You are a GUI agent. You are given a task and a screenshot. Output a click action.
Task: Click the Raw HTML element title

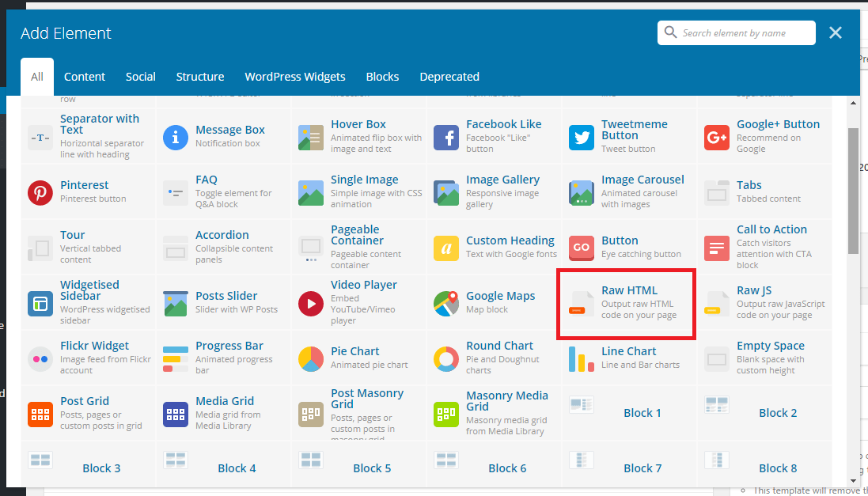coord(629,290)
